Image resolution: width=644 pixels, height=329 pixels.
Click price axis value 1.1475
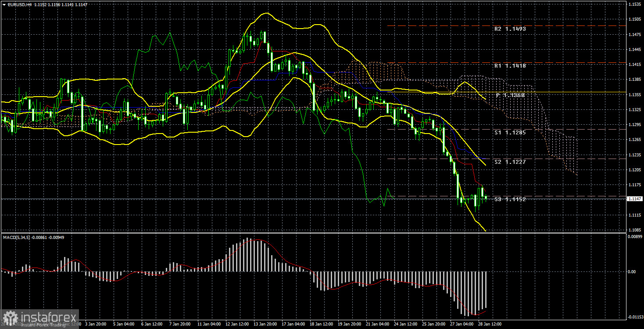[634, 34]
